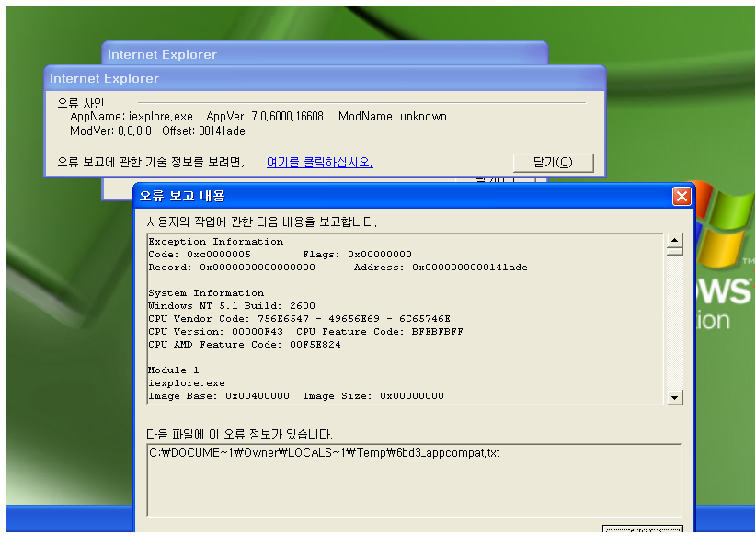Image resolution: width=756 pixels, height=547 pixels.
Task: Click the 'Windows NT 5.1 Build: 2600' line
Action: pyautogui.click(x=232, y=306)
